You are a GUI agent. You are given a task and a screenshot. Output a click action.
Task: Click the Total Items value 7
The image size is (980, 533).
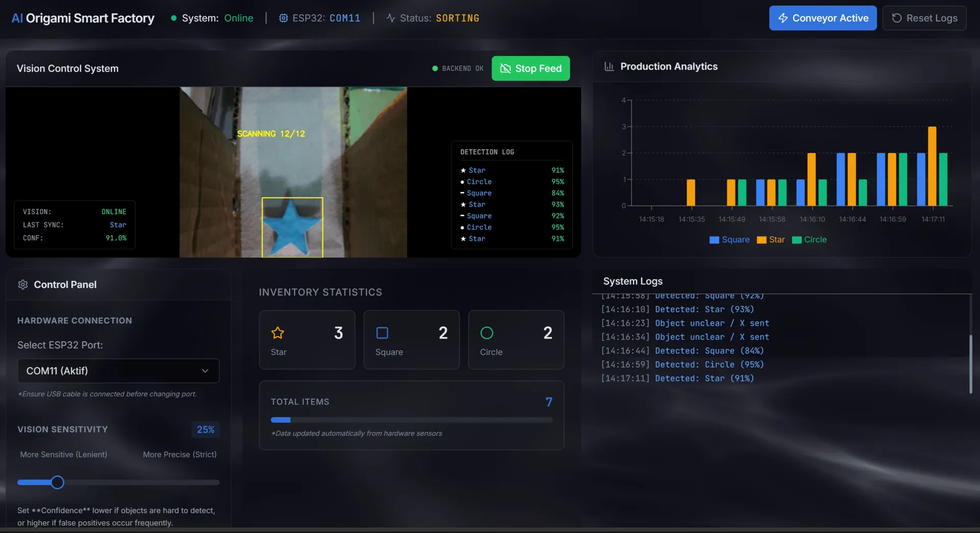pyautogui.click(x=549, y=402)
